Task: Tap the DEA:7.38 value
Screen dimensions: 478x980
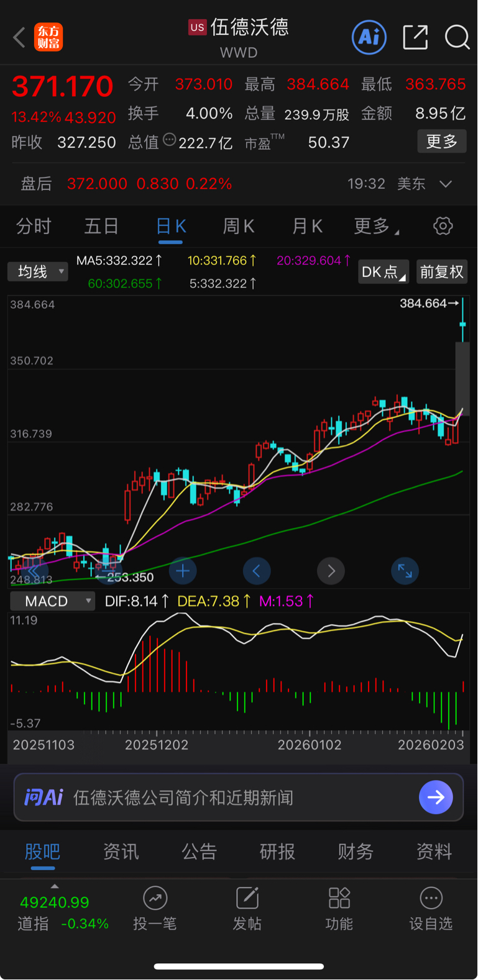Action: (x=214, y=601)
